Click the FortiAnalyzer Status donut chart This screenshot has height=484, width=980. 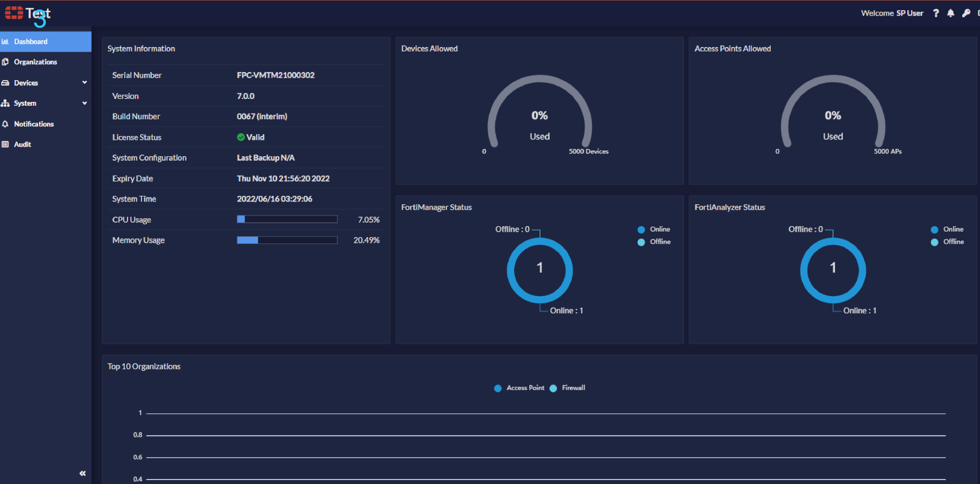tap(833, 271)
